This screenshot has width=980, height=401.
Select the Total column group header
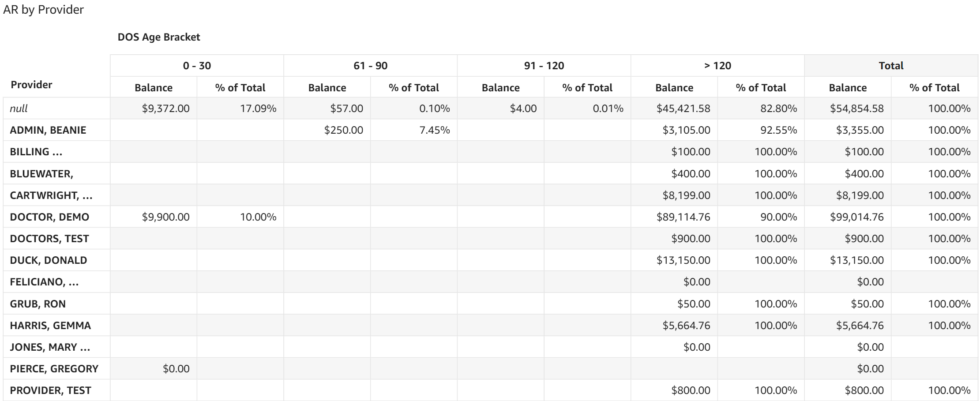(x=891, y=66)
